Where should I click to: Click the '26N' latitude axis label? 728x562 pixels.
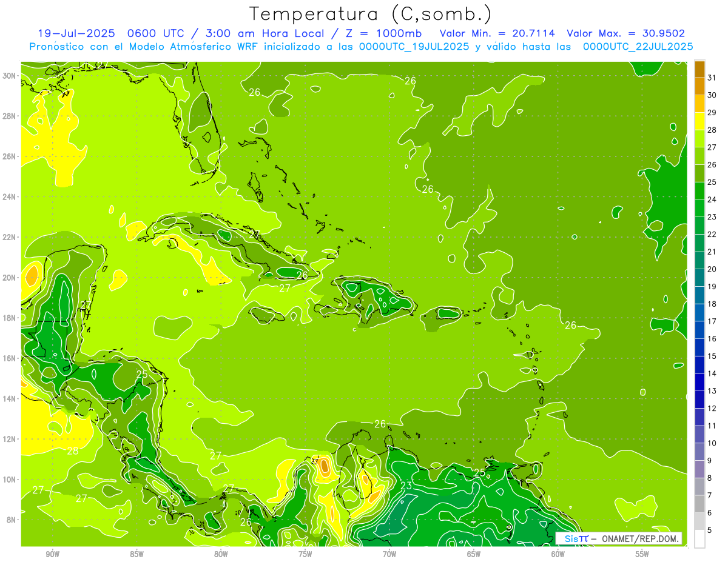click(10, 156)
